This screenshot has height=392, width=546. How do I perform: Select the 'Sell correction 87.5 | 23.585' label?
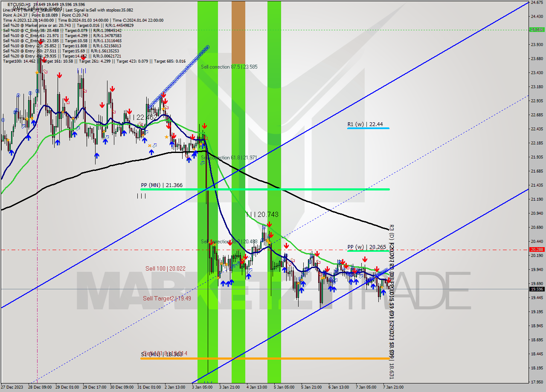229,67
